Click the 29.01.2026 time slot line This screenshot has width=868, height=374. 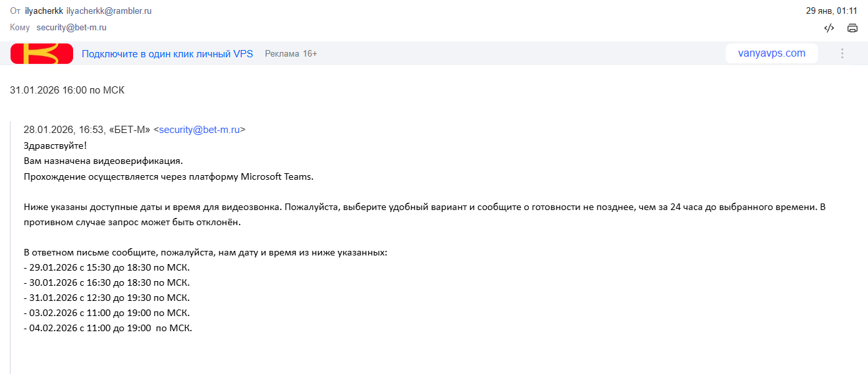pos(107,267)
